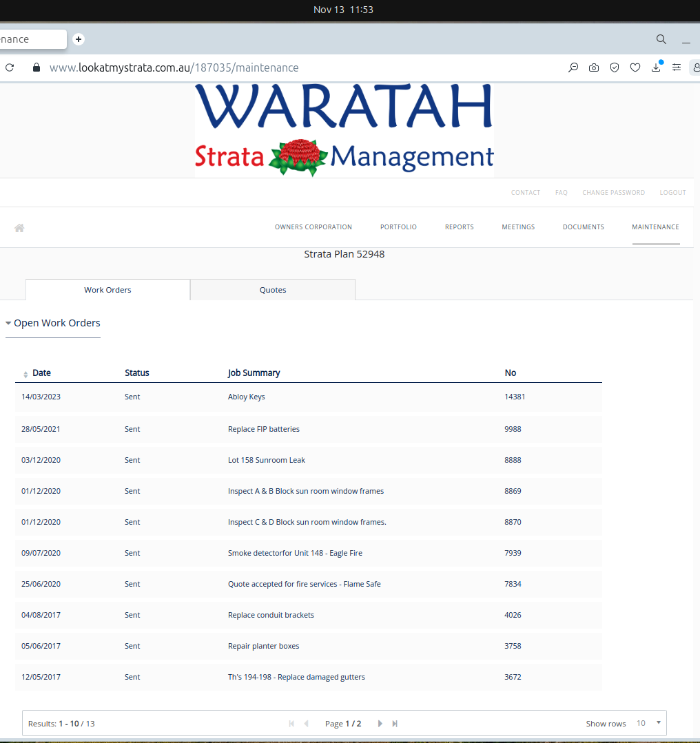Click work order number 14381
The image size is (700, 743).
tap(515, 397)
